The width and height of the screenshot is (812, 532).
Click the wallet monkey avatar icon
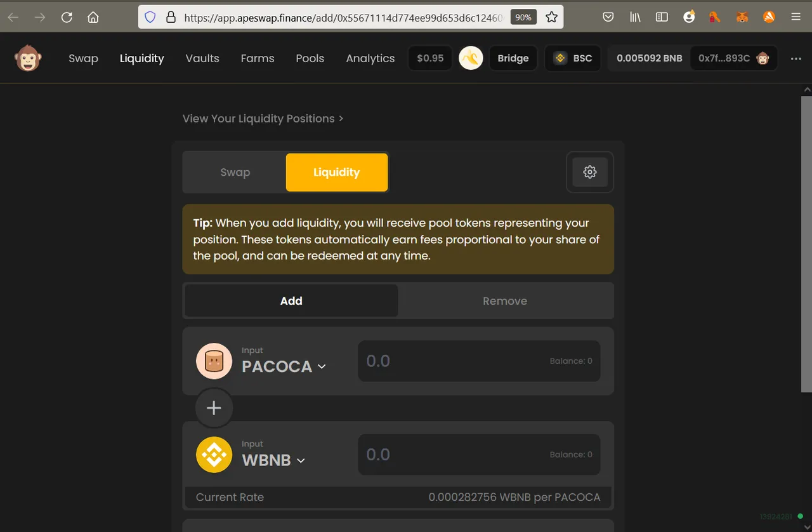pos(763,58)
